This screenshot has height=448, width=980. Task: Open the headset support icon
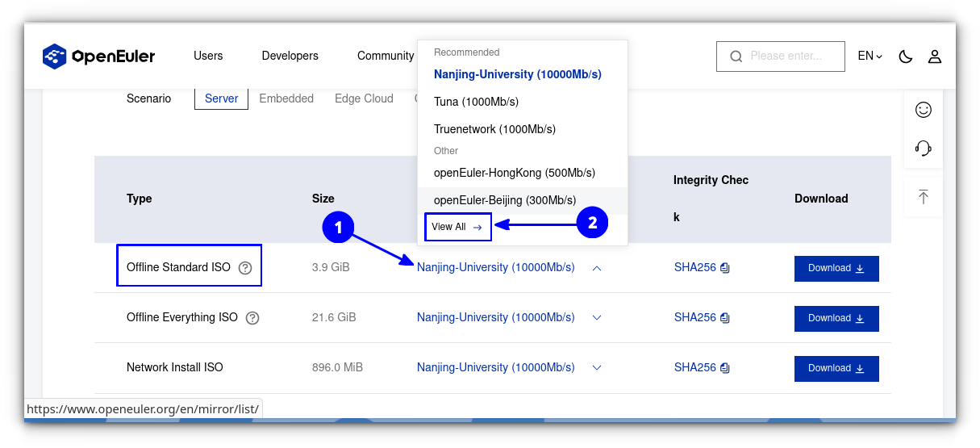coord(924,149)
